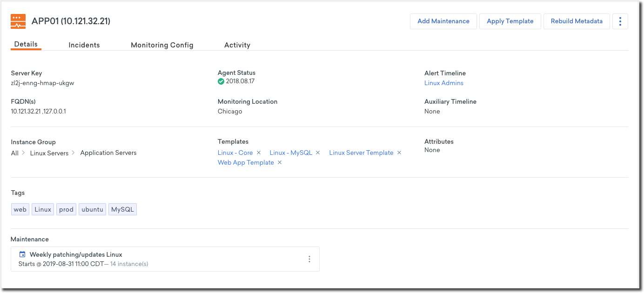Click the ubuntu tag

coord(92,210)
